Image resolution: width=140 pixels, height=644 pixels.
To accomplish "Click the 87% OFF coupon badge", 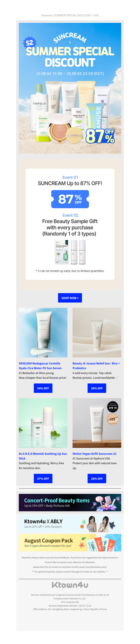I will tap(70, 199).
